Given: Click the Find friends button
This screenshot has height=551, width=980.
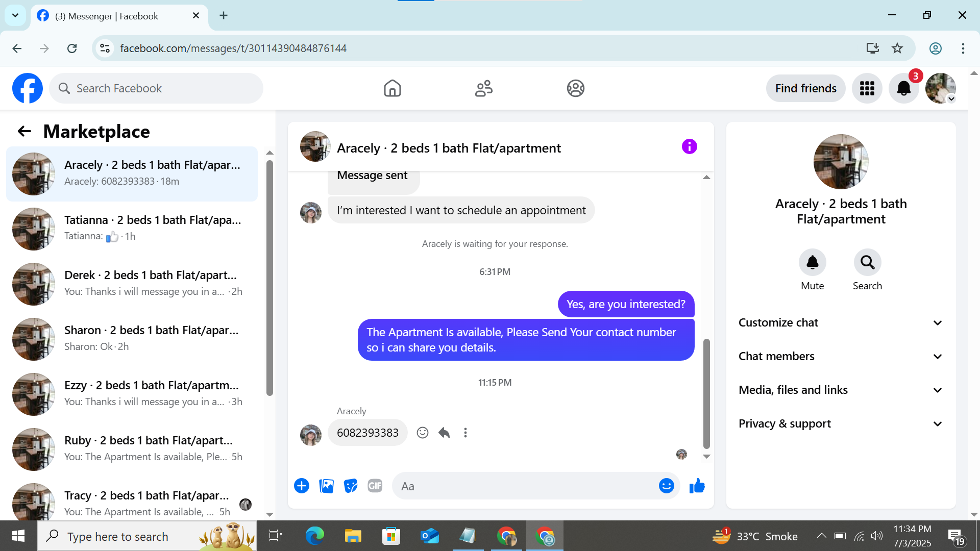Looking at the screenshot, I should pyautogui.click(x=805, y=88).
